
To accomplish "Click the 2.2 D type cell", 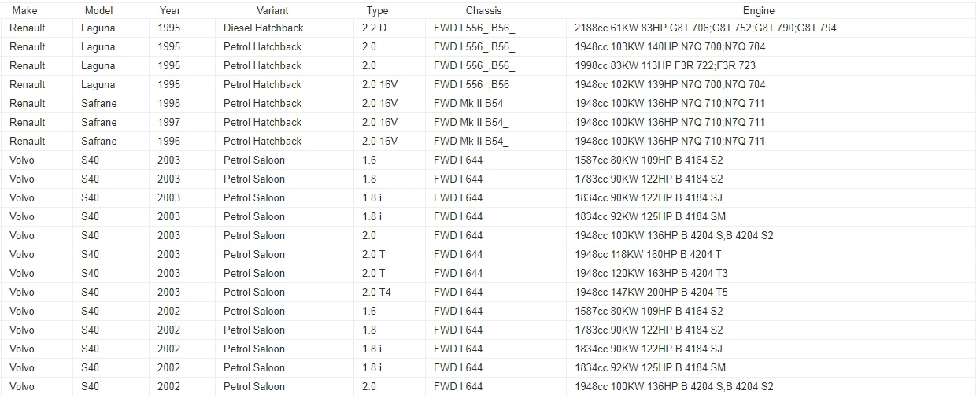I will [374, 28].
